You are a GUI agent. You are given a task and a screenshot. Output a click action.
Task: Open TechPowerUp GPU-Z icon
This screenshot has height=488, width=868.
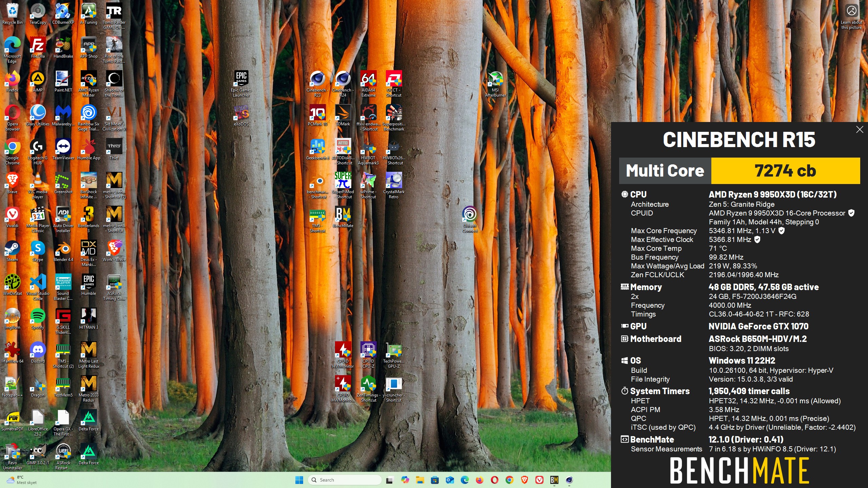(x=394, y=355)
